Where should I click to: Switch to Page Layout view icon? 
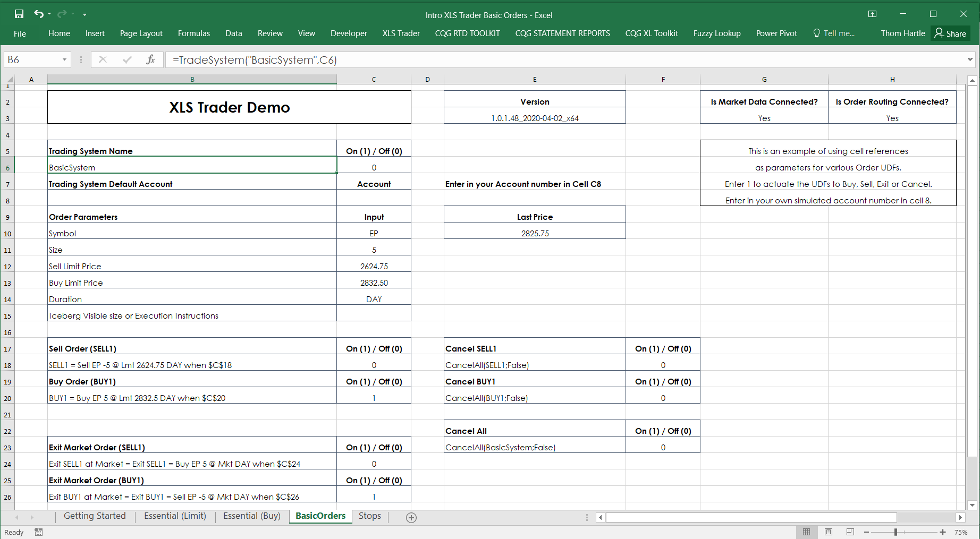click(x=828, y=532)
